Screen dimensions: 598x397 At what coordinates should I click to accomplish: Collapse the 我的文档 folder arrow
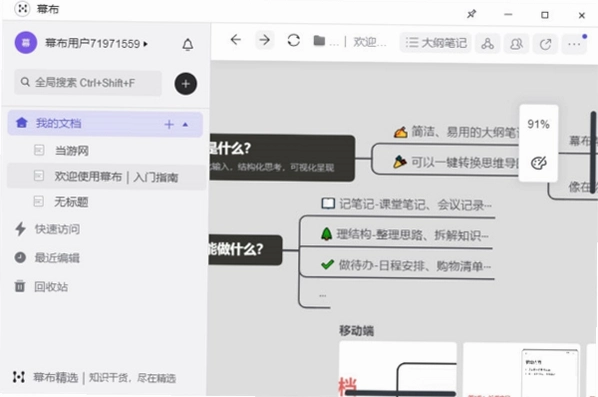coord(185,124)
